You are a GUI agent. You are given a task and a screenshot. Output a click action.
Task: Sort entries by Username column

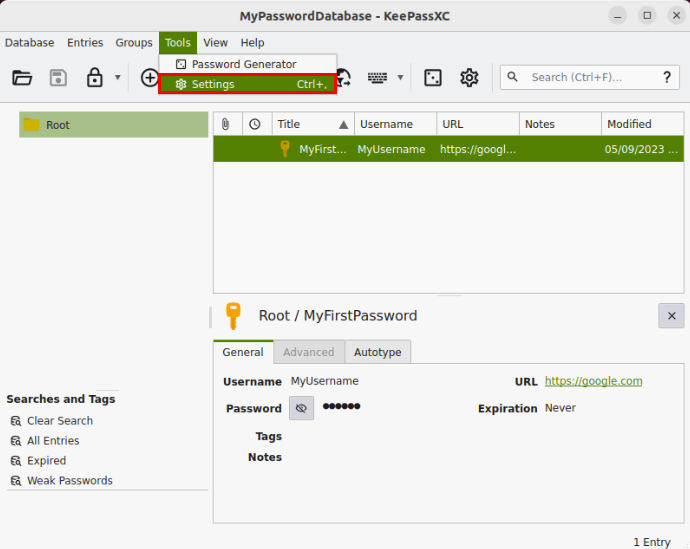point(396,124)
